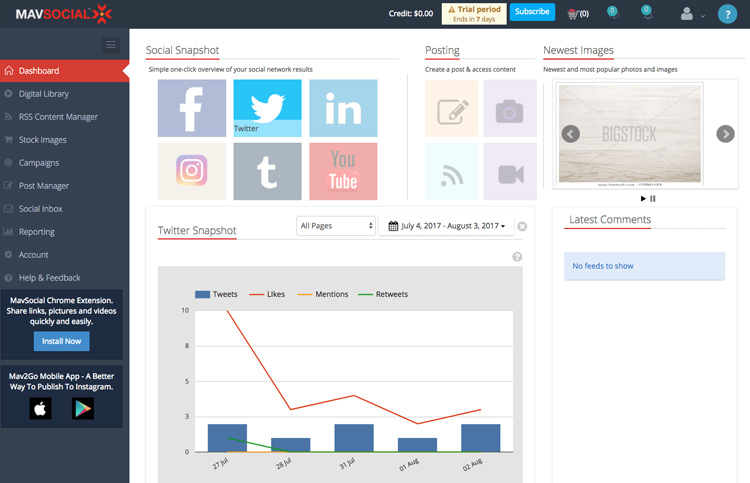Click the 01 Aug Tweets bar
Screen dimensions: 750x483
417,445
